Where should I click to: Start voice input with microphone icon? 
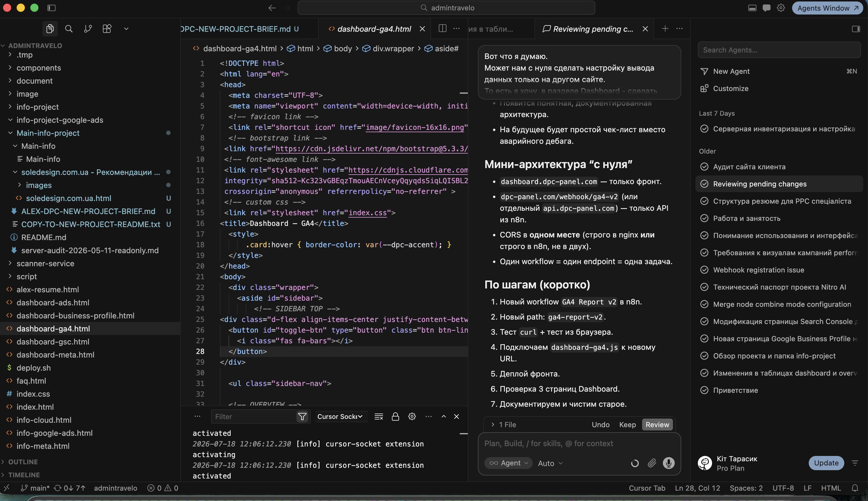(668, 463)
